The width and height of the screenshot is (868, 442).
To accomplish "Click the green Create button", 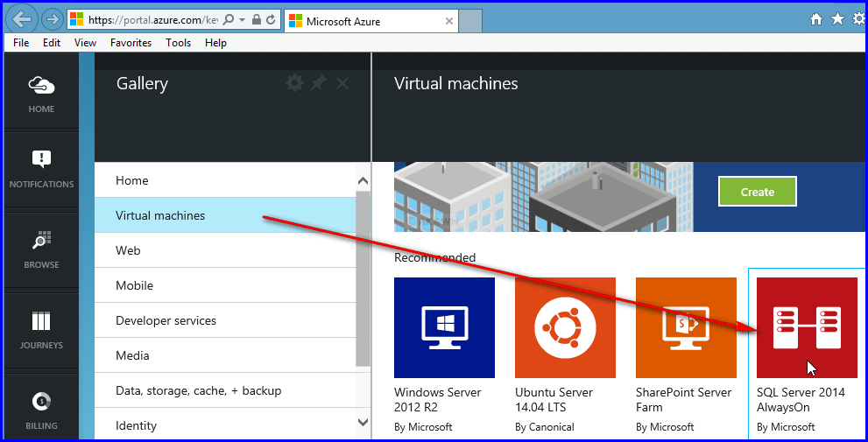I will pos(758,192).
